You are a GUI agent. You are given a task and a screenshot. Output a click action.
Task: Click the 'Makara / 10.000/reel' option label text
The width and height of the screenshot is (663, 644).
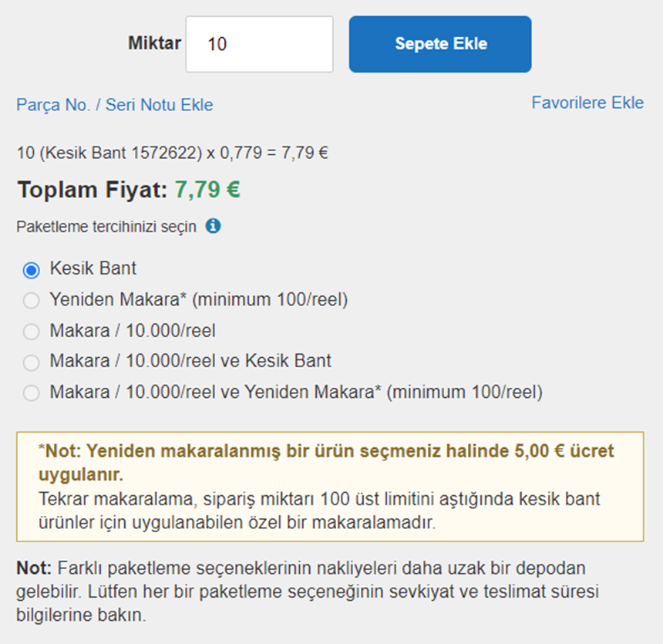(133, 330)
